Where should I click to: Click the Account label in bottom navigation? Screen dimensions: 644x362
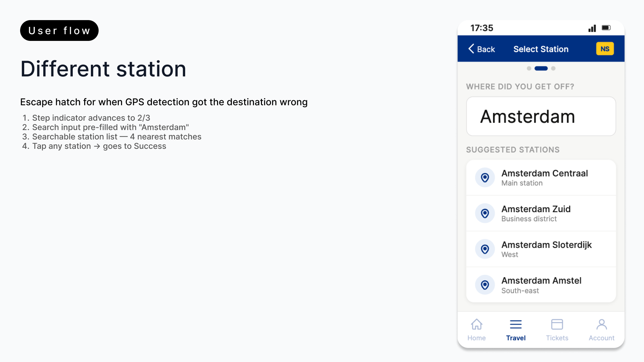[x=602, y=338]
